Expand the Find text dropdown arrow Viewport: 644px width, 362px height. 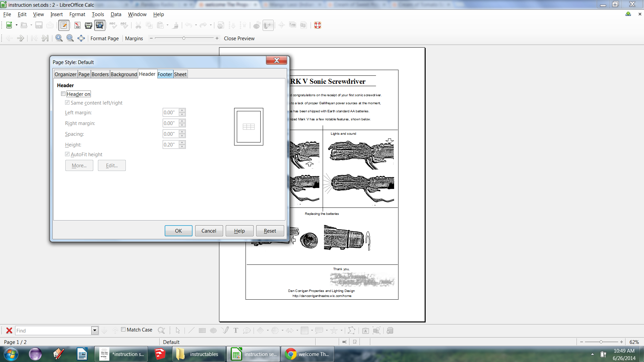[95, 330]
